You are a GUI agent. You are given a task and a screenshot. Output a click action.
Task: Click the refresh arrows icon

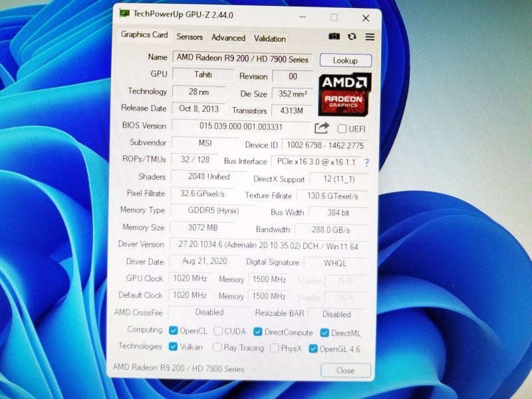[352, 37]
